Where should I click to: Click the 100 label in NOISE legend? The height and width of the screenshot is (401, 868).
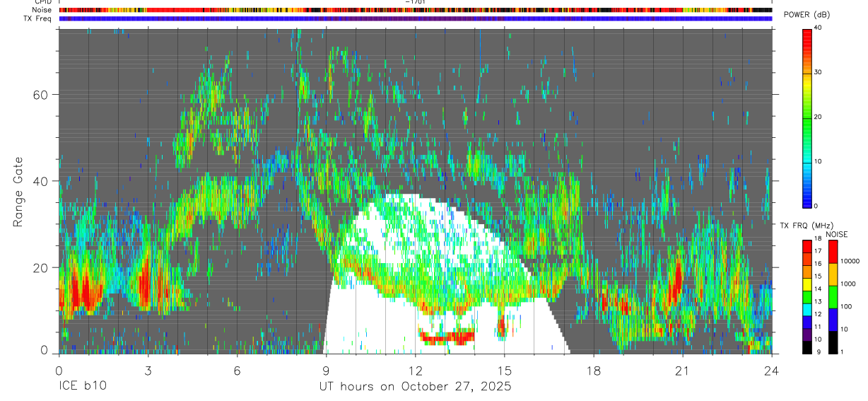click(x=846, y=306)
